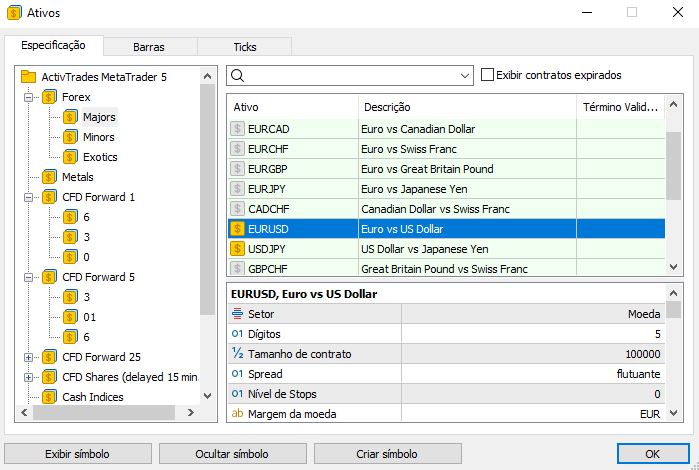Click the ActivTrades MetaTrader 5 folder icon

28,77
